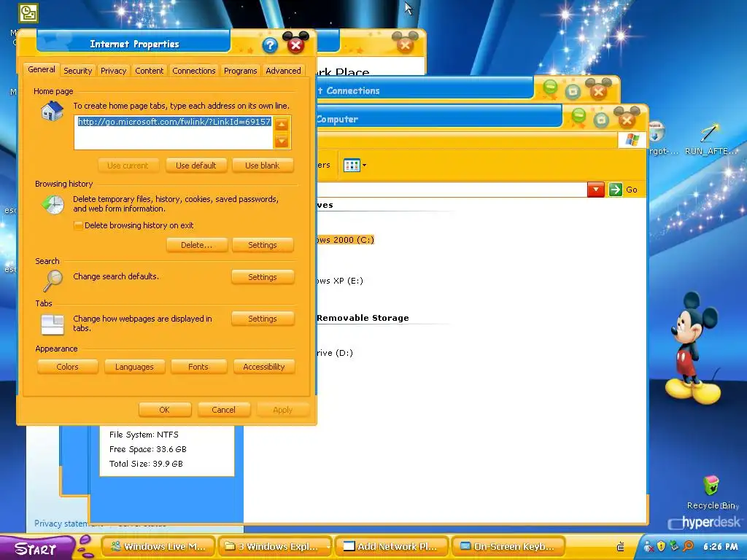Click the yellow security shield tray icon
Image resolution: width=747 pixels, height=560 pixels.
click(x=661, y=546)
